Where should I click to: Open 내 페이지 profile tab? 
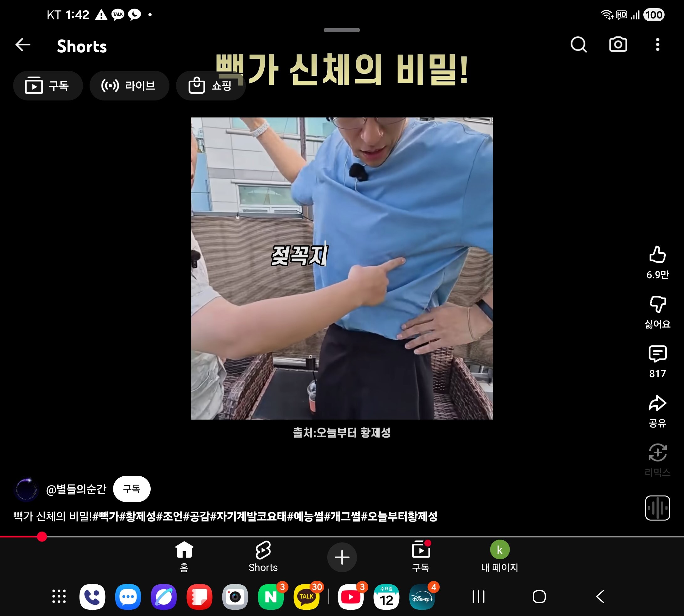[500, 557]
